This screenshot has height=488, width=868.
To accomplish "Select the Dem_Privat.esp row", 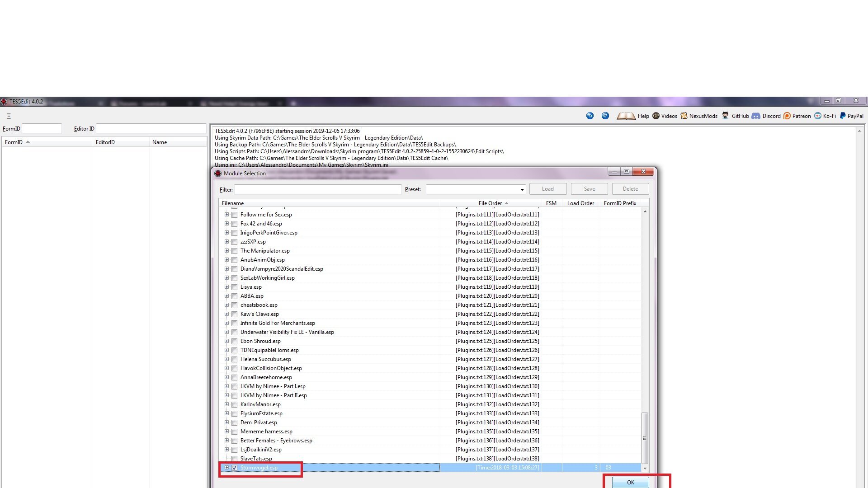I will (x=430, y=422).
